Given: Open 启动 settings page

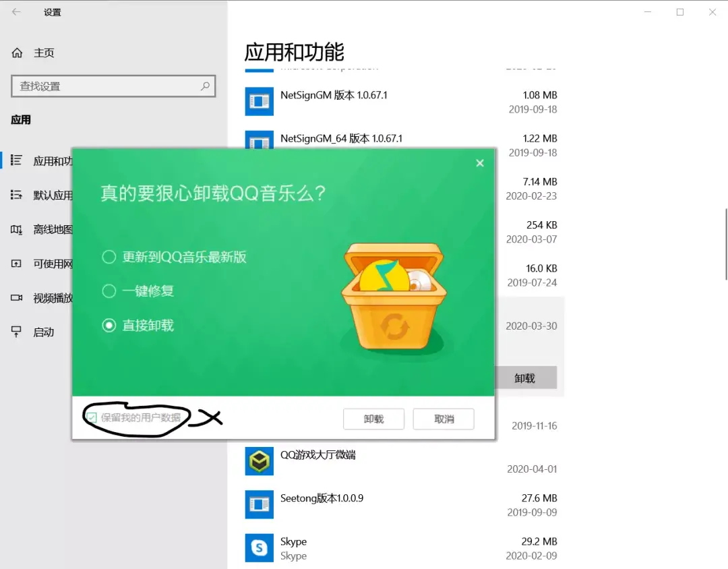Looking at the screenshot, I should coord(44,332).
